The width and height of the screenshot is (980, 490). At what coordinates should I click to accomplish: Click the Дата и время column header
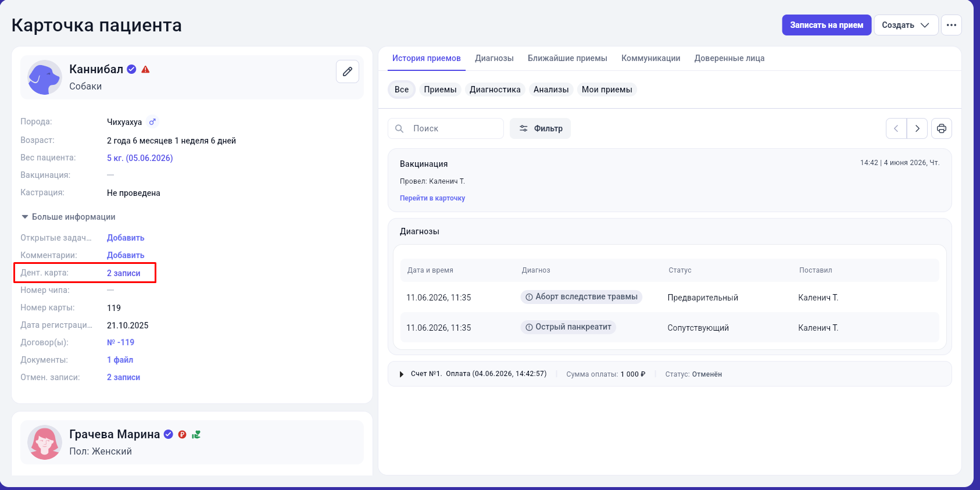tap(430, 270)
